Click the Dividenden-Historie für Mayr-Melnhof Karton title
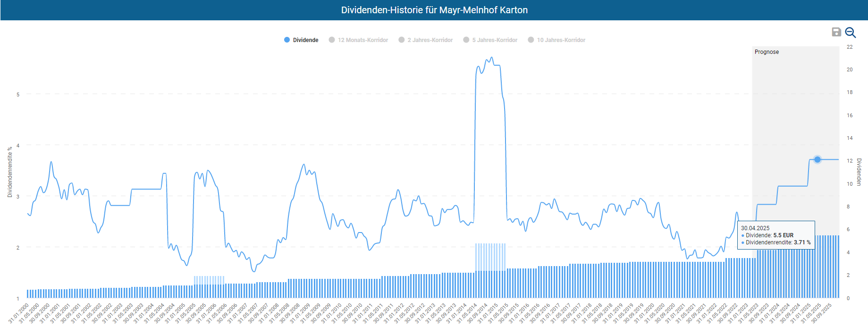This screenshot has width=868, height=328. pyautogui.click(x=434, y=10)
